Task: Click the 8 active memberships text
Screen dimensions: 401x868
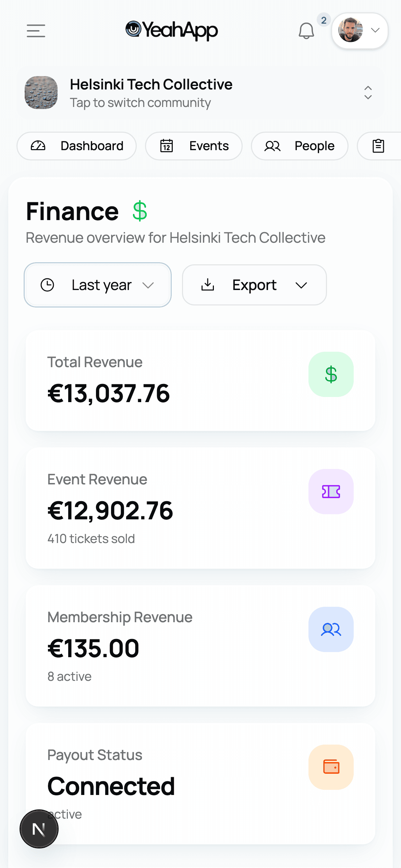Action: click(x=70, y=677)
